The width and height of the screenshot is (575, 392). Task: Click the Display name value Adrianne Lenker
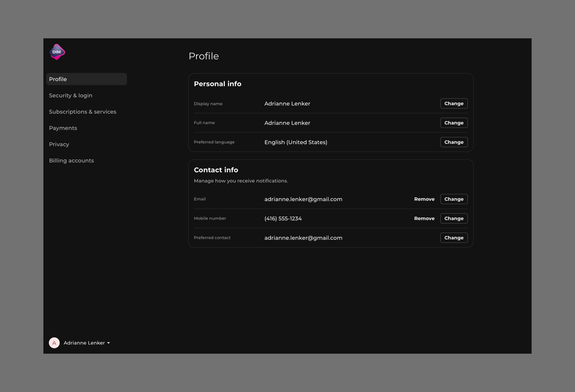(x=287, y=104)
